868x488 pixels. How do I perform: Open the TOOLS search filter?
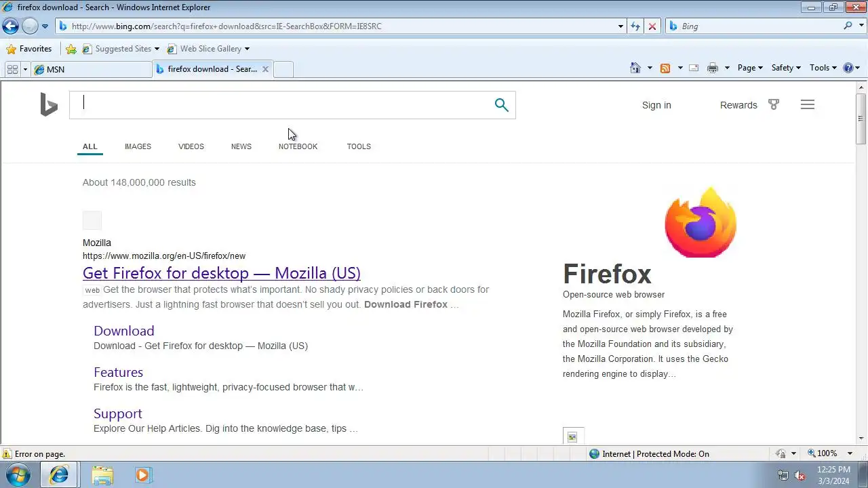pos(359,146)
